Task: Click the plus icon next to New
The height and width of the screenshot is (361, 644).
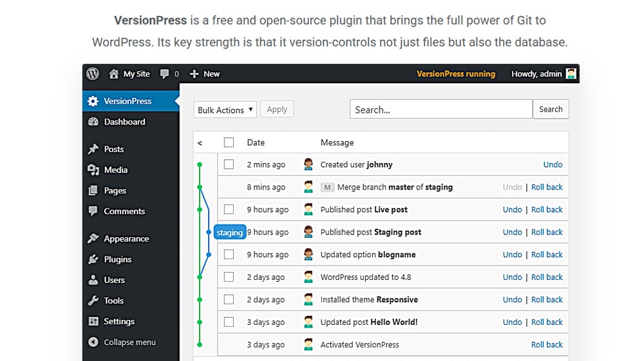Action: [194, 74]
